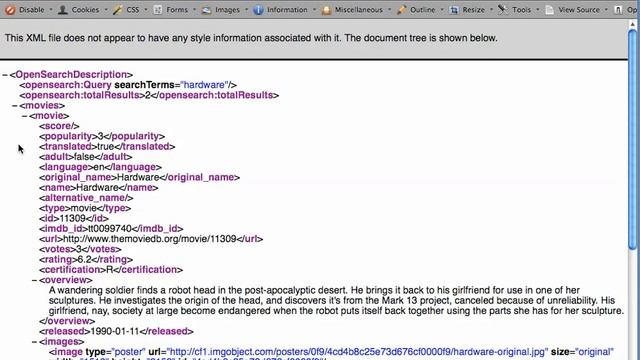Open the CSS dropdown arrow
Viewport: 640px width, 360px height.
point(146,9)
